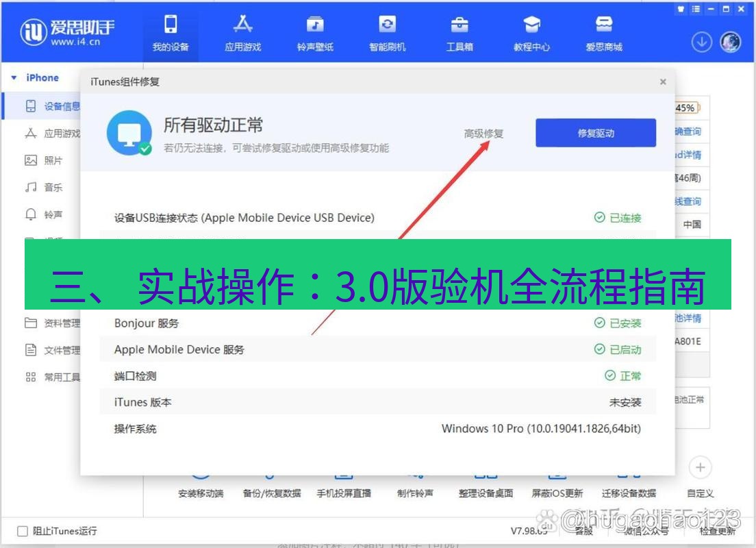Click 已启动 status text
Viewport: 756px width, 548px height.
625,349
